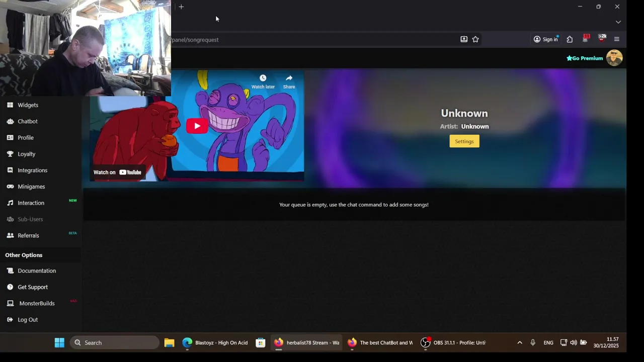
Task: Click Log Out in sidebar
Action: coord(28,320)
